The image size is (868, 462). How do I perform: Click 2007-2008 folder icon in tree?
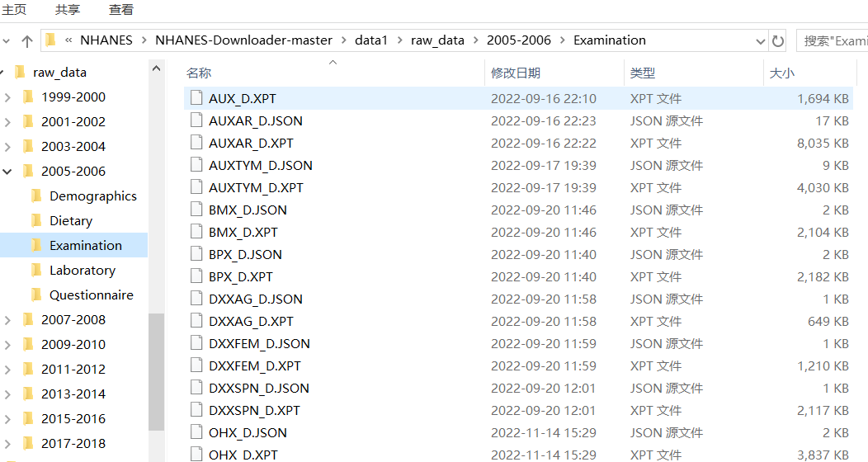pos(28,319)
